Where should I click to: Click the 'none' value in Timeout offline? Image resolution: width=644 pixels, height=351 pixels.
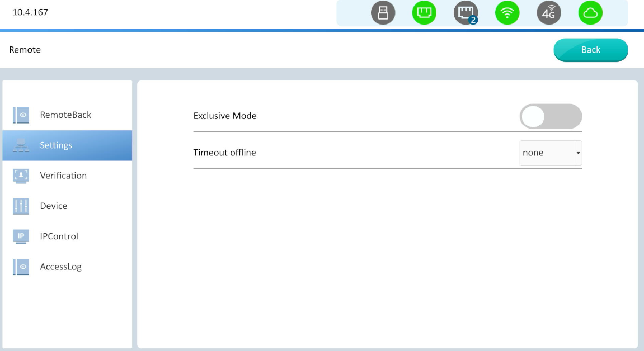(533, 153)
